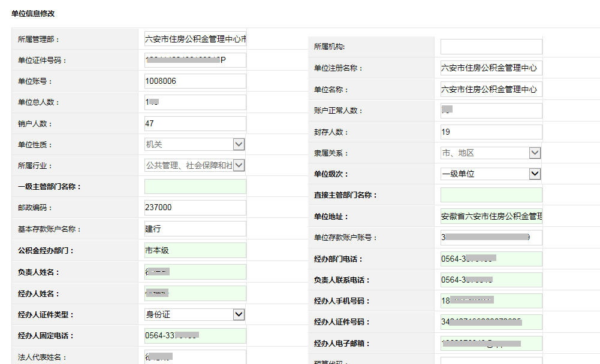This screenshot has width=600, height=364.
Task: Click the 经办人固定电话 input field
Action: point(195,336)
